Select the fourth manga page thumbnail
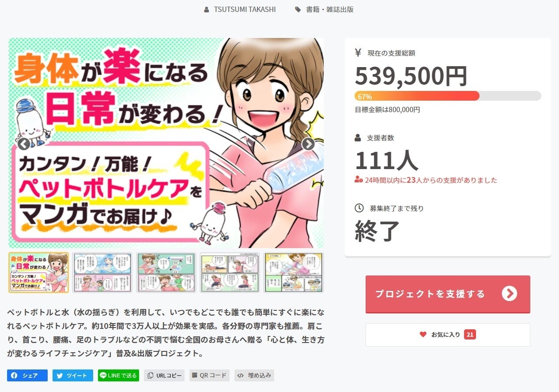The image size is (559, 392). (x=230, y=272)
